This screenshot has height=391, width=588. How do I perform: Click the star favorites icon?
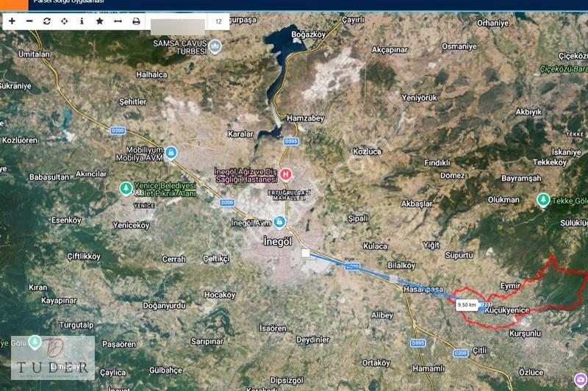[x=100, y=21]
